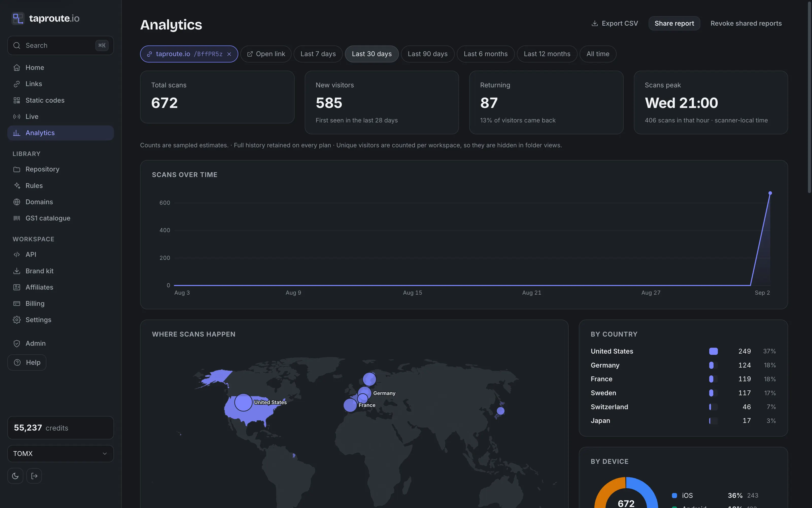This screenshot has height=508, width=812.
Task: Click the France label on the map
Action: click(x=367, y=405)
